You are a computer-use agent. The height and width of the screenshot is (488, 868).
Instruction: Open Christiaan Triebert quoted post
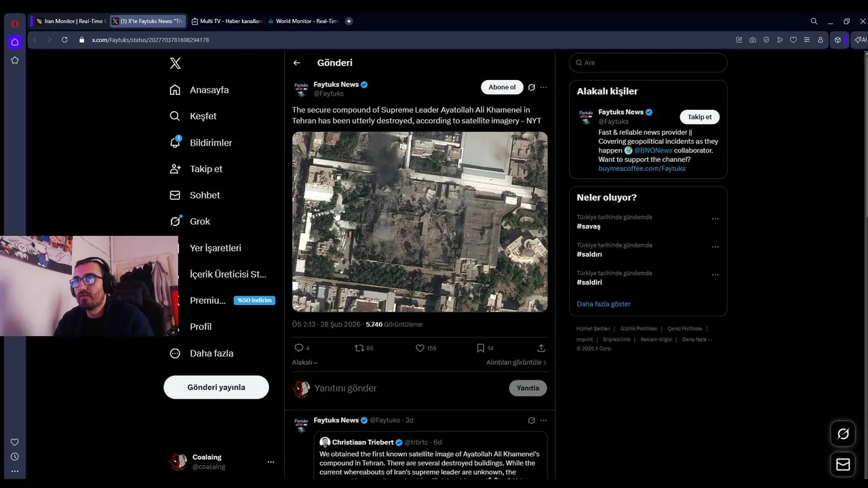tap(431, 455)
